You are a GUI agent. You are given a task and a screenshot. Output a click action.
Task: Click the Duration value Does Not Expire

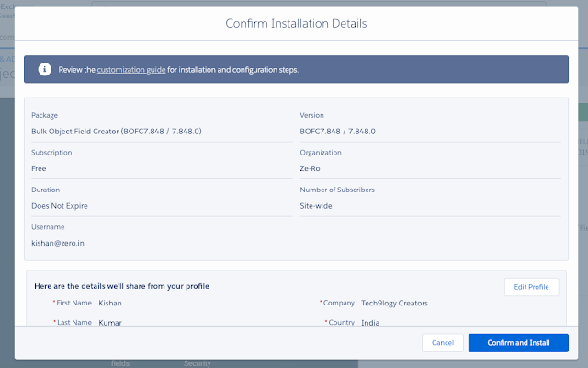tap(60, 206)
